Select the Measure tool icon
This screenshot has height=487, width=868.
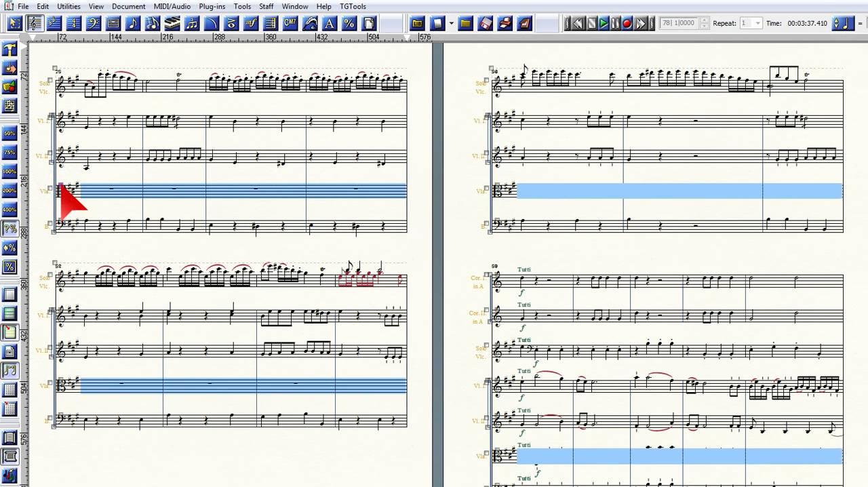113,24
